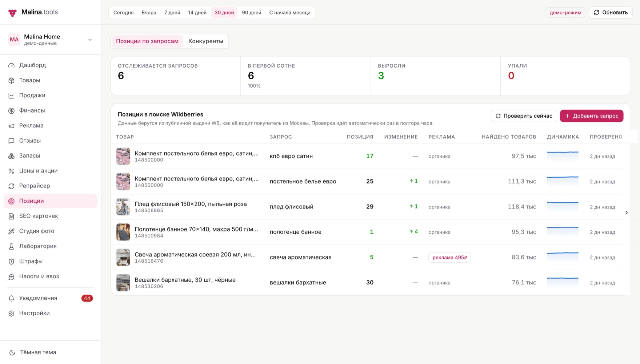Open the Настройки gear icon

12,314
